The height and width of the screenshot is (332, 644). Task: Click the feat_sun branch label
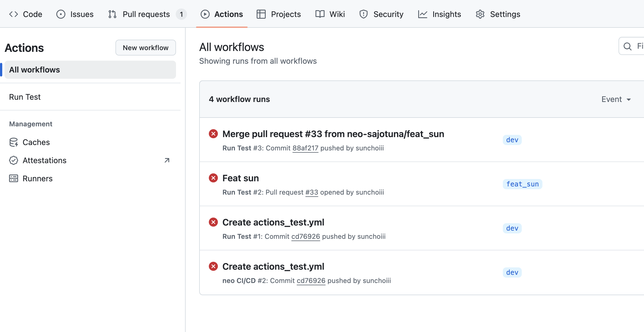pos(522,184)
